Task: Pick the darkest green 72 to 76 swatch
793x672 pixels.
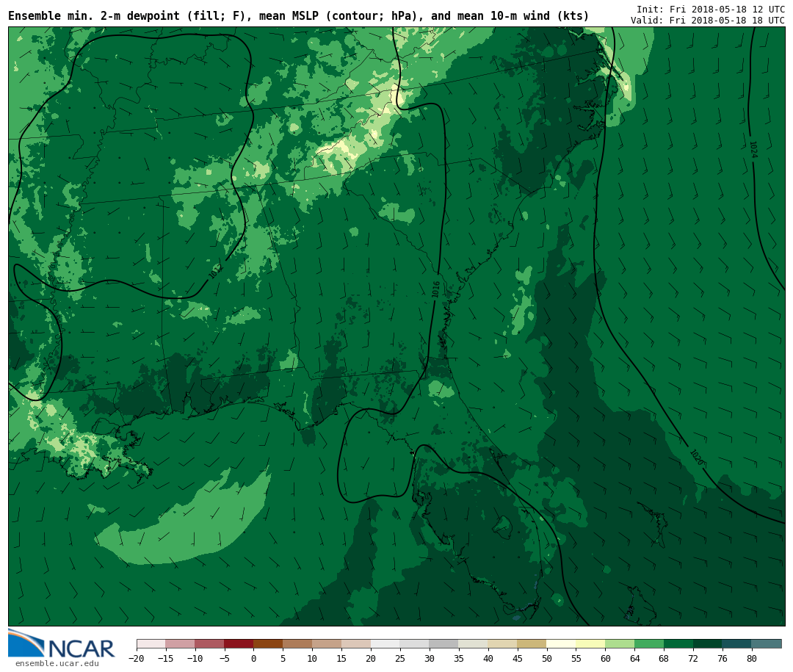Action: tap(707, 643)
